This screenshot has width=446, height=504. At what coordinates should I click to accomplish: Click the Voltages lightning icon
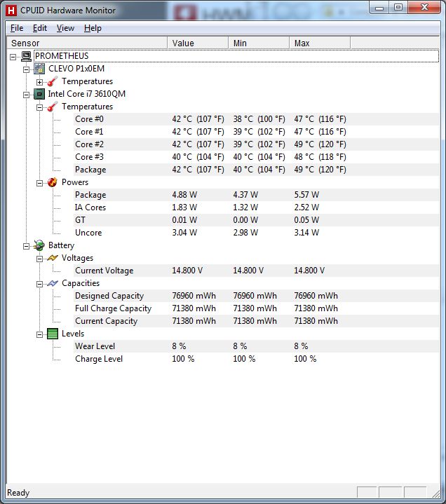53,258
